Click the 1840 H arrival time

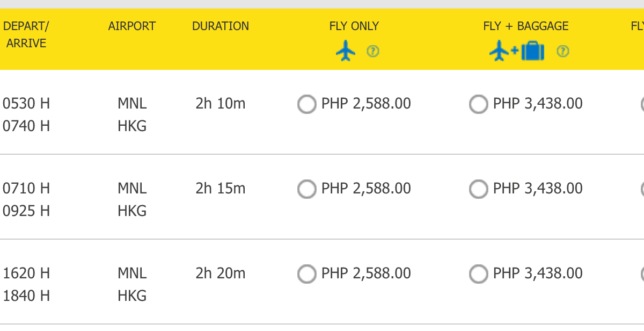point(26,296)
